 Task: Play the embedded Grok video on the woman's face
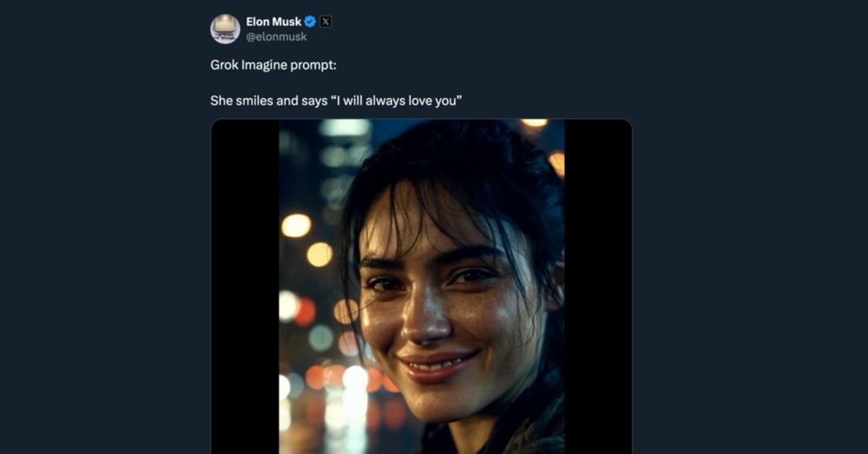[x=422, y=286]
